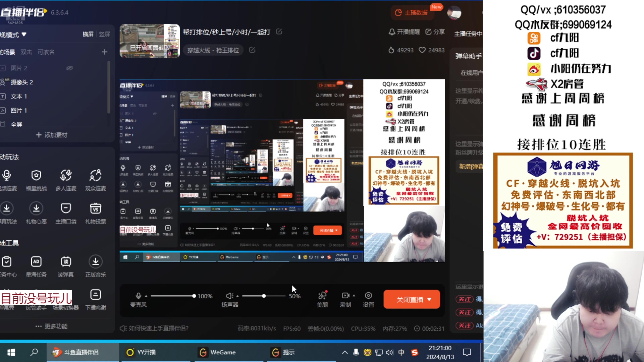Adjust the speaker volume slider
The image size is (644, 362).
coord(263,296)
